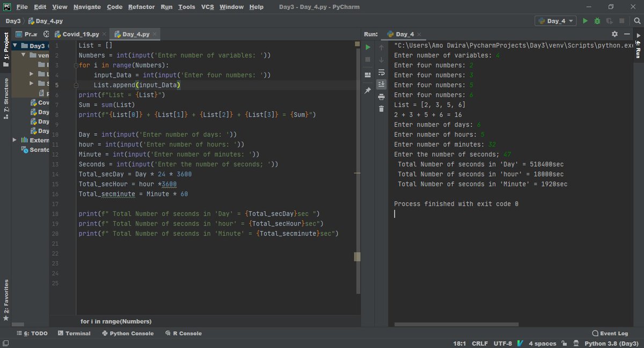Close the Covid_19.py editor tab
This screenshot has width=644, height=348.
105,34
